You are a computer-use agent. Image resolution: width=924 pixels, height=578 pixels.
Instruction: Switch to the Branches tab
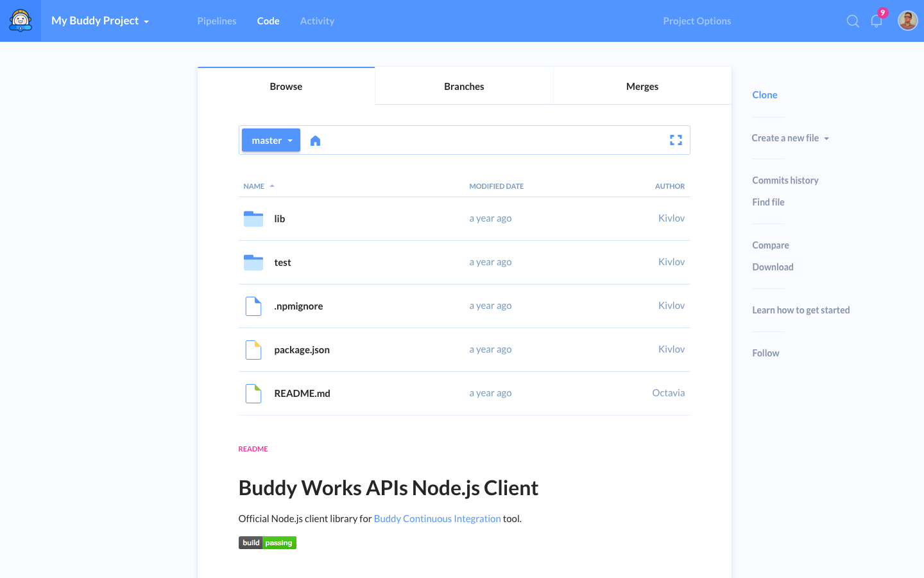coord(464,86)
